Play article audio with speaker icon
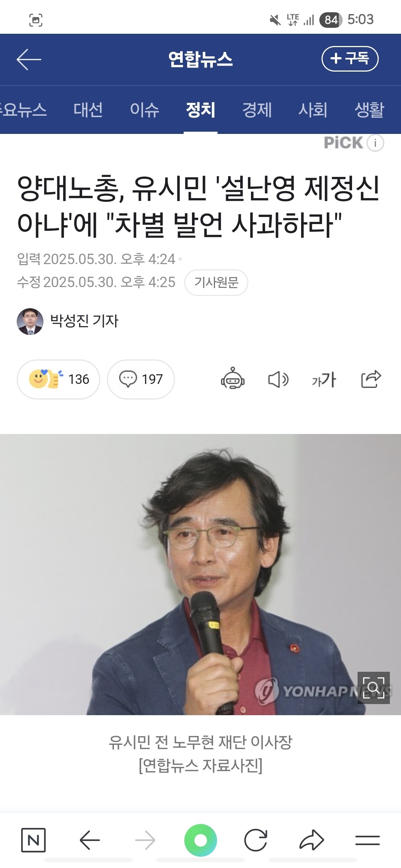Image resolution: width=401 pixels, height=868 pixels. point(278,379)
